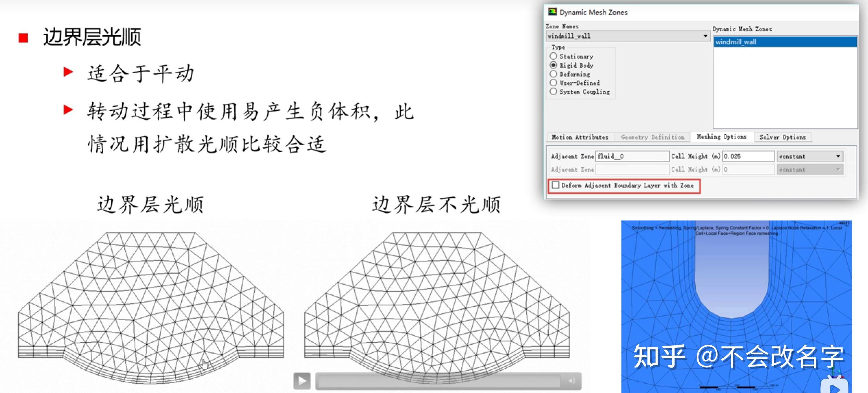The image size is (868, 393).
Task: Choose the User-Defined zone type
Action: (x=553, y=83)
